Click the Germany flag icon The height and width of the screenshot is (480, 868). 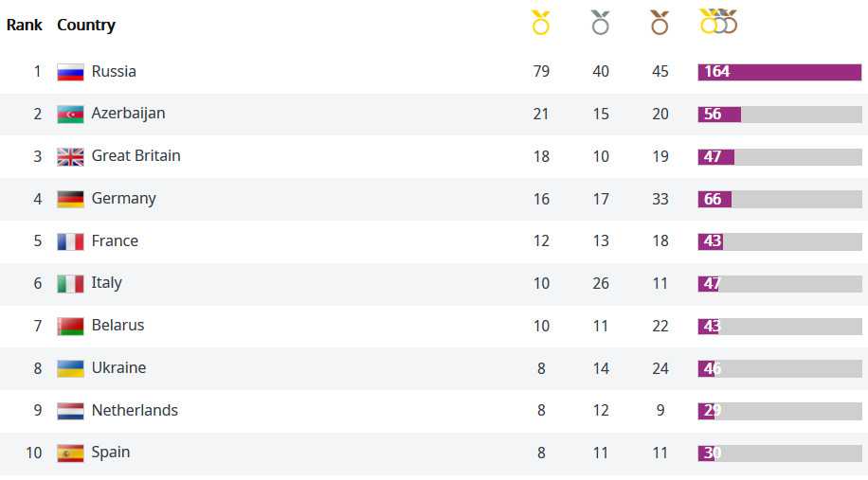pos(70,199)
